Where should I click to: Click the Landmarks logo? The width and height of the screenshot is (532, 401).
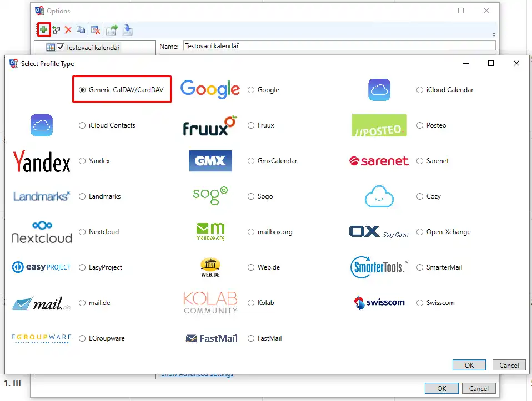coord(42,196)
